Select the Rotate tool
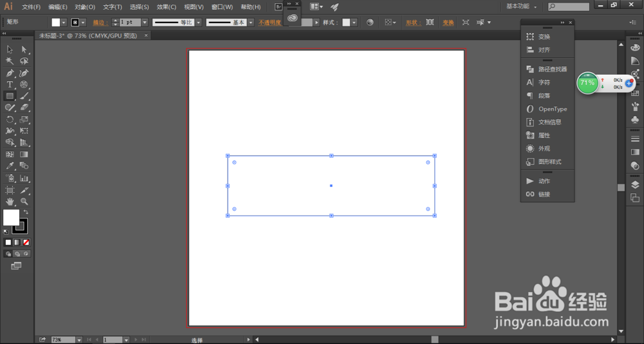 (10, 120)
